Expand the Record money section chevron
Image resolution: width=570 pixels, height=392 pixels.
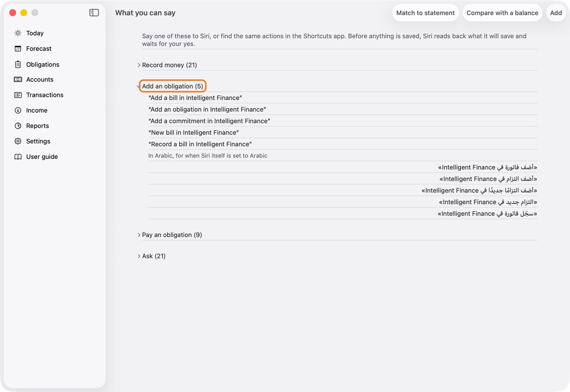(x=139, y=65)
